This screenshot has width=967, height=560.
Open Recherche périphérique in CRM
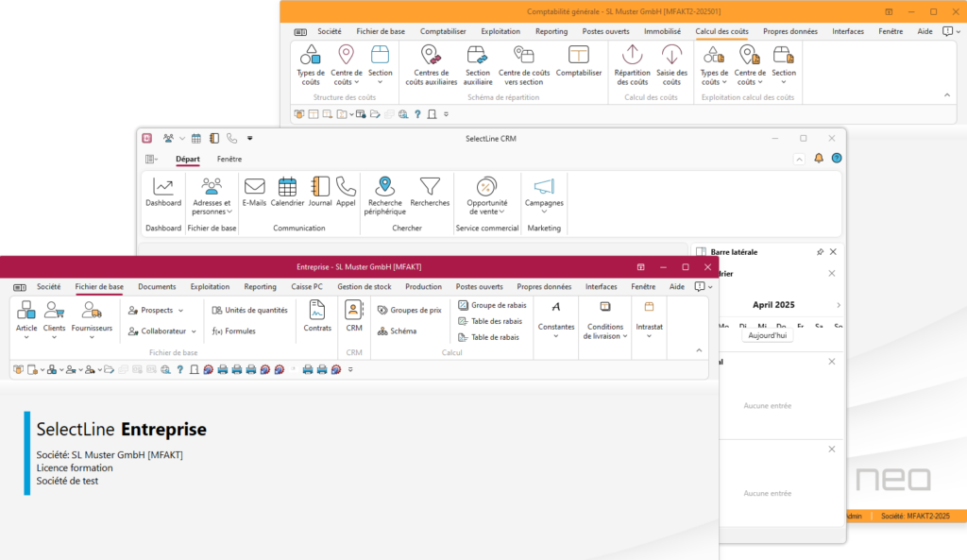[x=385, y=195]
